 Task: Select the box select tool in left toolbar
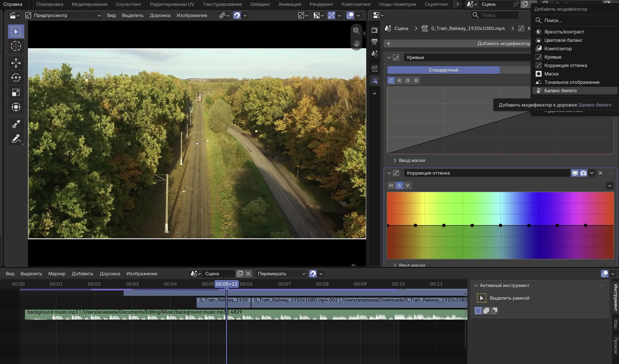tap(16, 31)
